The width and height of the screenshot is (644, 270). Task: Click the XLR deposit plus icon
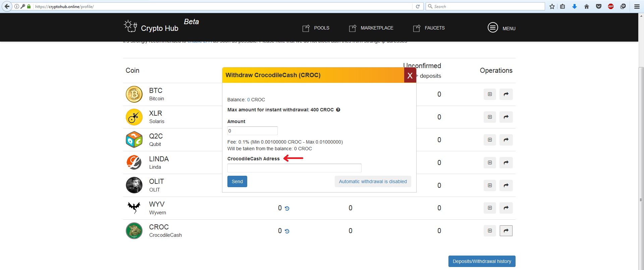pos(490,117)
